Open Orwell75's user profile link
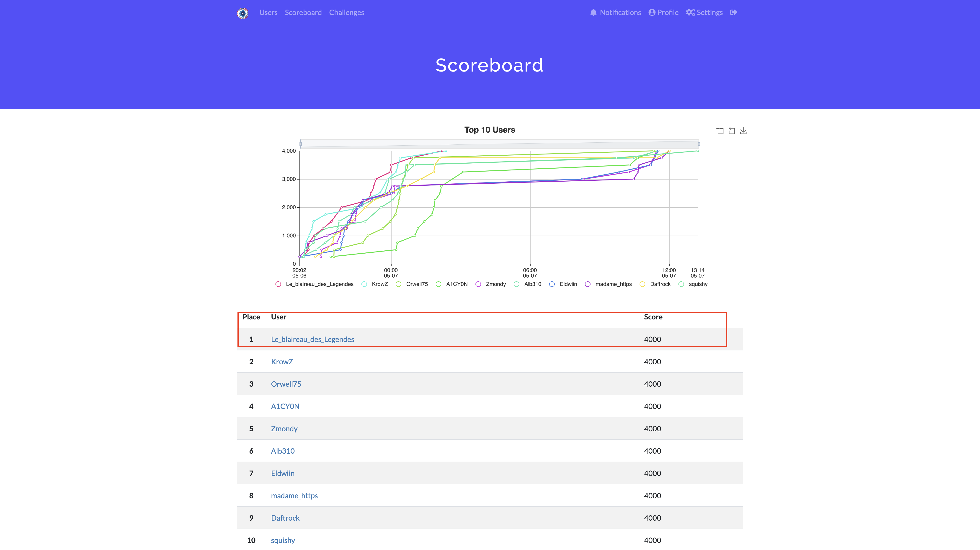Screen dimensions: 980x550 (286, 384)
